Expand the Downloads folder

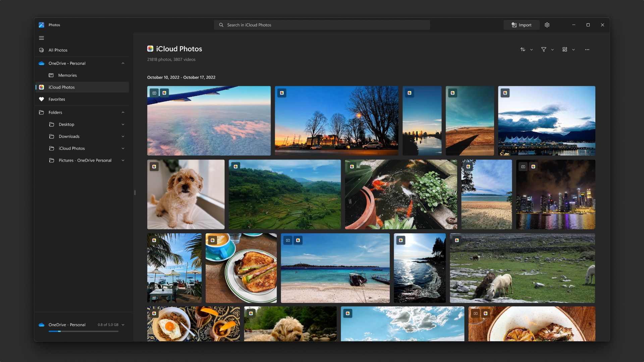[123, 136]
